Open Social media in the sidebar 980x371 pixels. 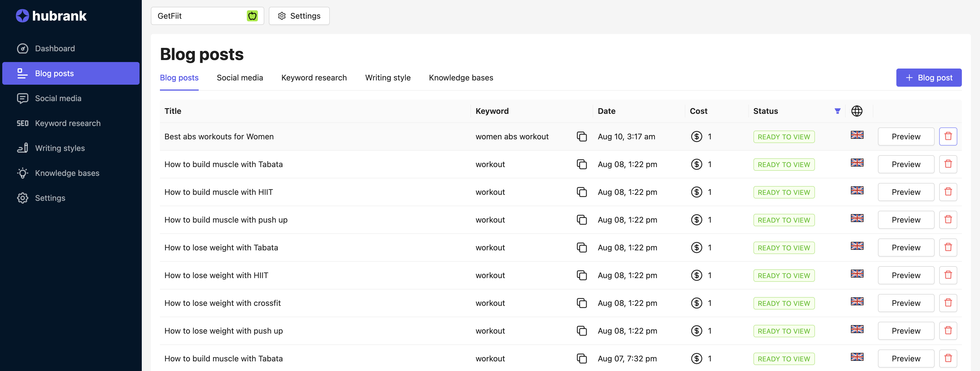[x=58, y=99]
